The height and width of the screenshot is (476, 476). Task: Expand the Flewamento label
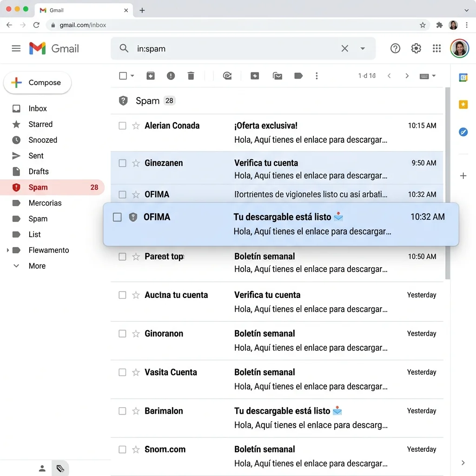[x=8, y=250]
